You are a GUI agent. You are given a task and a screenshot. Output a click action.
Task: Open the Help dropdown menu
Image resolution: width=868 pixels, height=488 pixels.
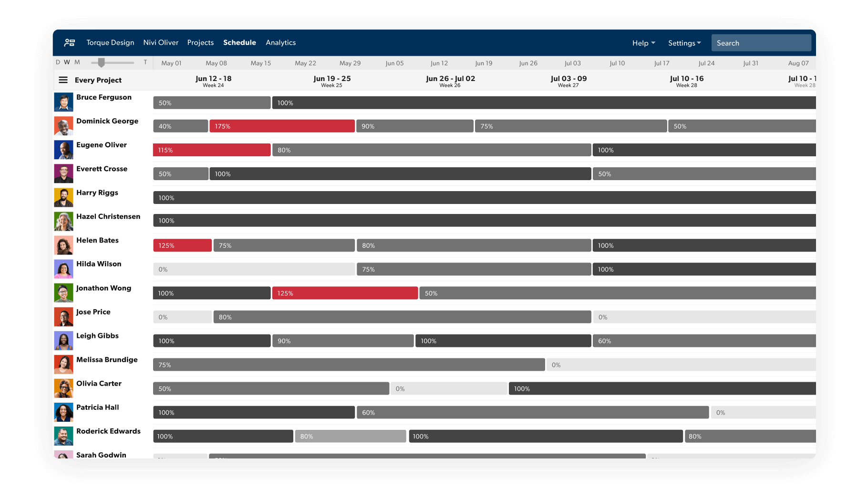643,42
